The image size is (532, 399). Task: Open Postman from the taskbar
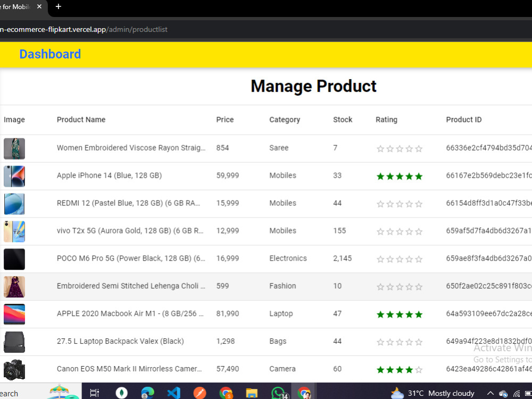click(x=199, y=393)
